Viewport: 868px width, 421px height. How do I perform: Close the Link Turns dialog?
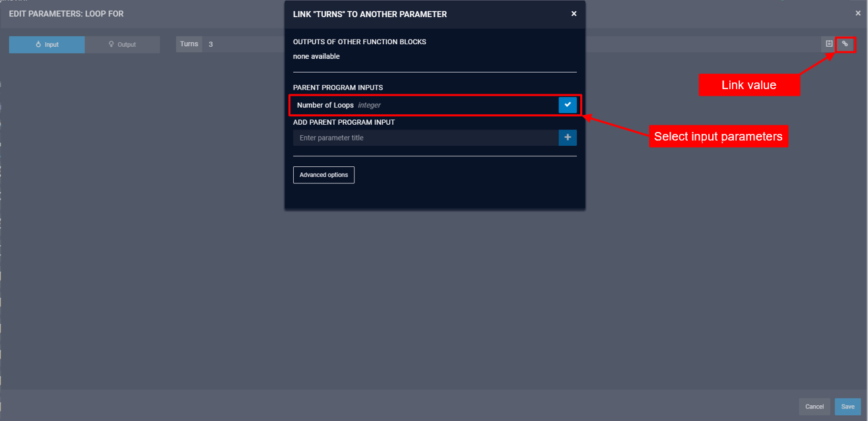click(574, 14)
